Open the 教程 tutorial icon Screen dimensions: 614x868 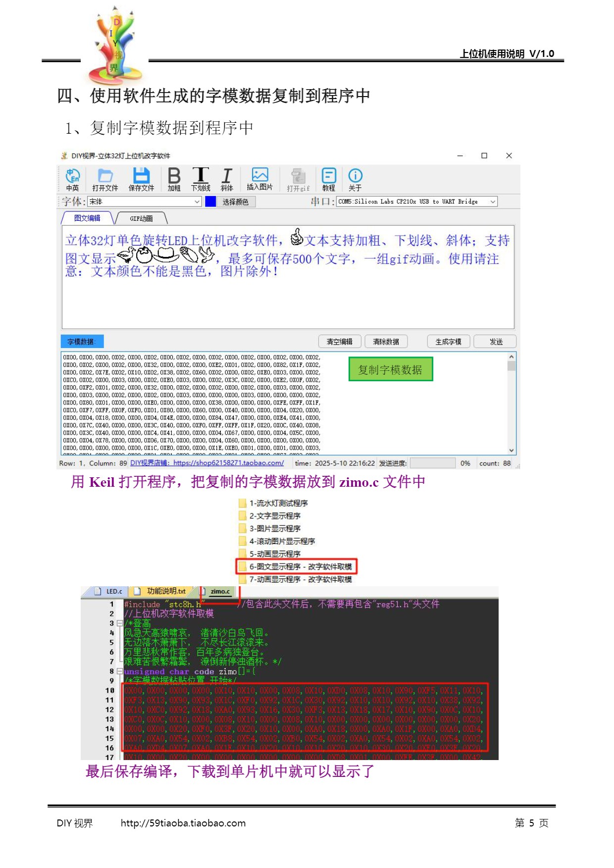[x=329, y=179]
